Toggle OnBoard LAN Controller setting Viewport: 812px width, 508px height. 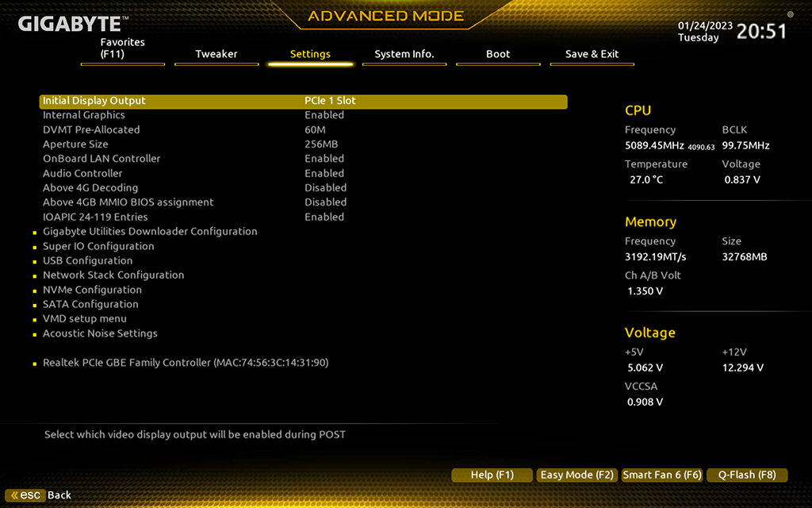click(324, 159)
